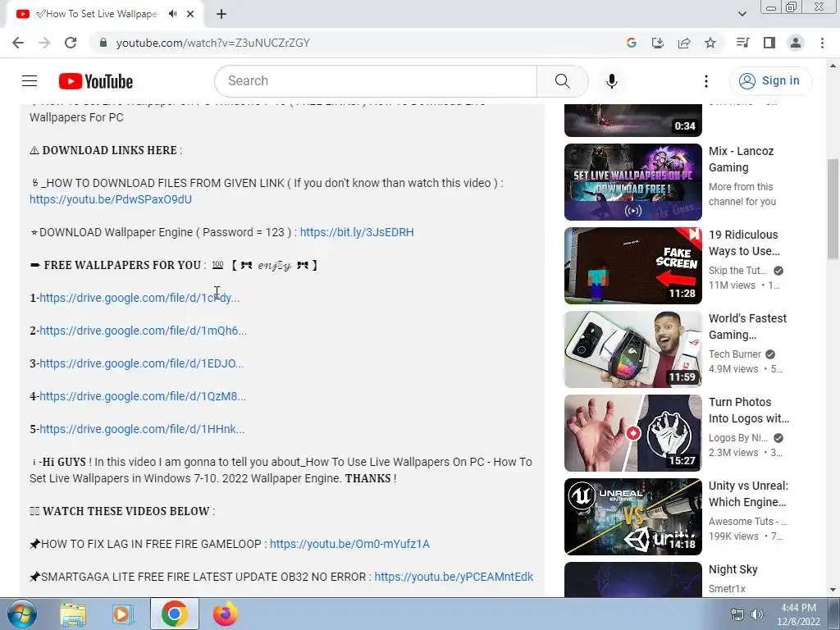Open YouTube settings three-dot menu

tap(706, 81)
